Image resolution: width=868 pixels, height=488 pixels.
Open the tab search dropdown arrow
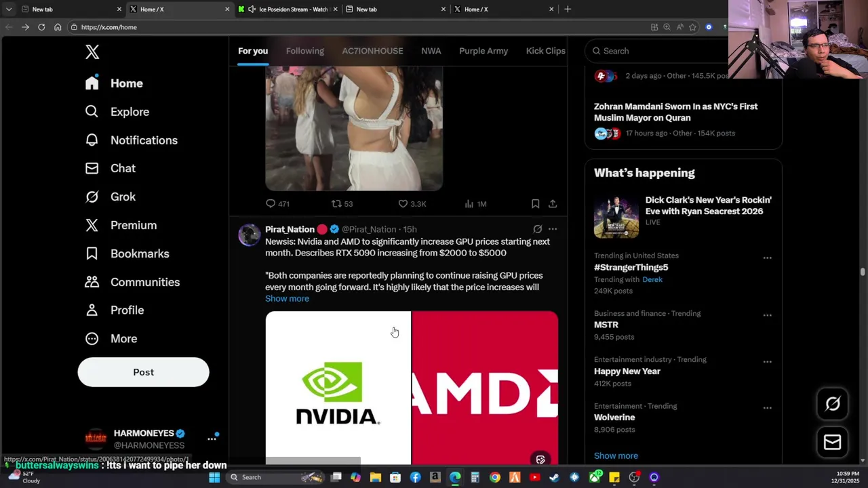click(8, 9)
